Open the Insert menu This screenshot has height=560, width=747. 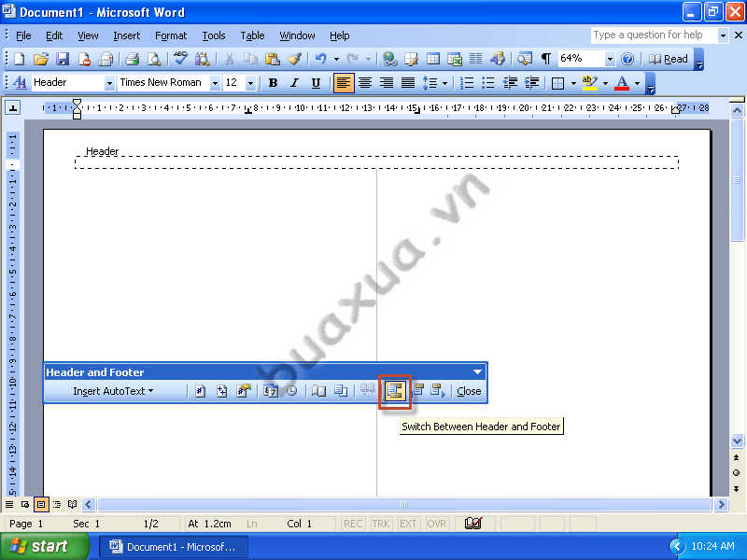(x=127, y=35)
